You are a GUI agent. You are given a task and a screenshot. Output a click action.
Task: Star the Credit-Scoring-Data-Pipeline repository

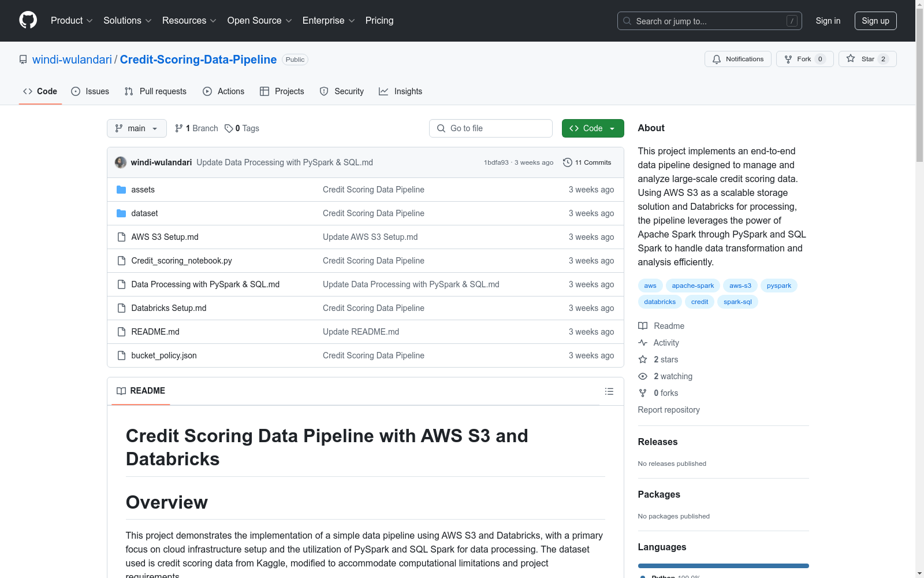(866, 58)
